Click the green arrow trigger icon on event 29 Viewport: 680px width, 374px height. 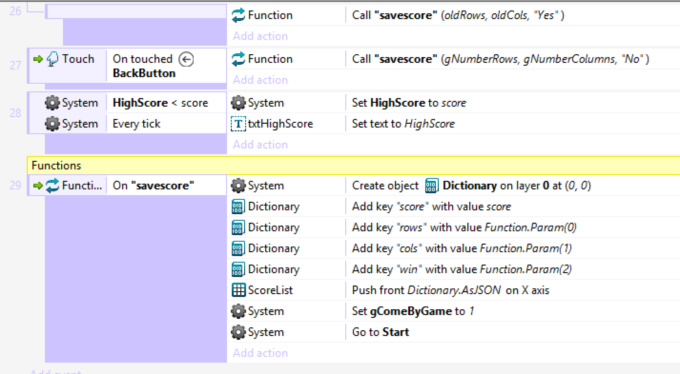pyautogui.click(x=38, y=186)
